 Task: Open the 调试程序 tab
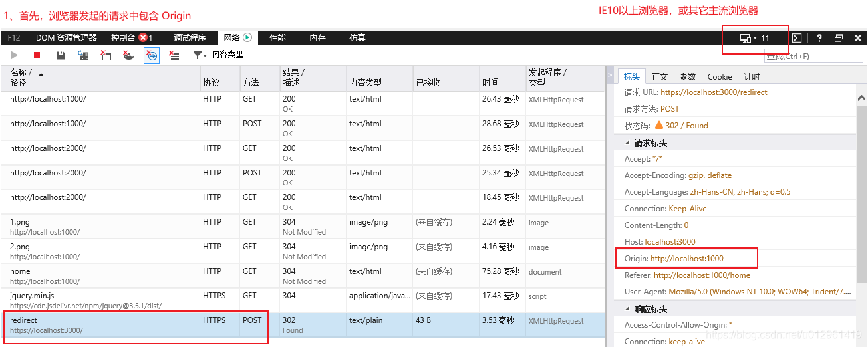tap(190, 38)
